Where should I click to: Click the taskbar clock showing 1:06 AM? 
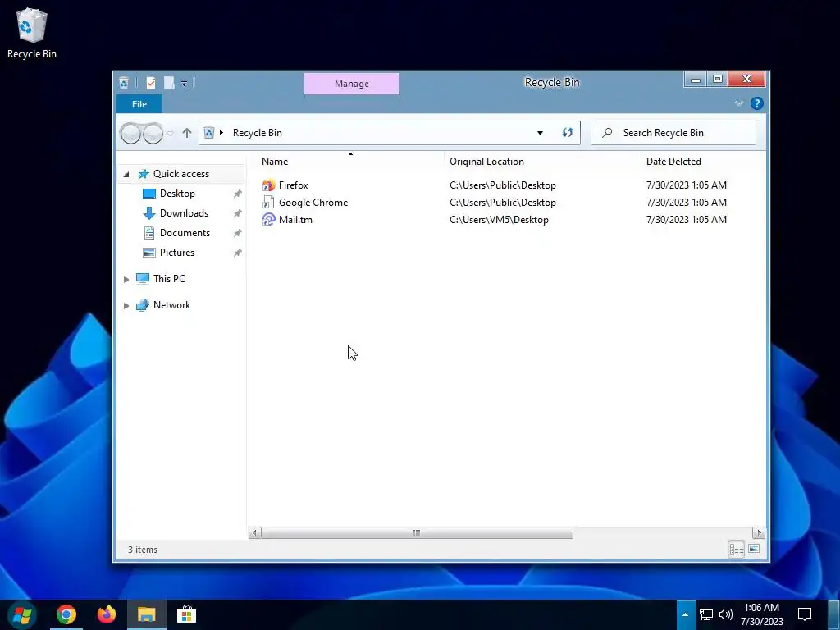pos(762,614)
